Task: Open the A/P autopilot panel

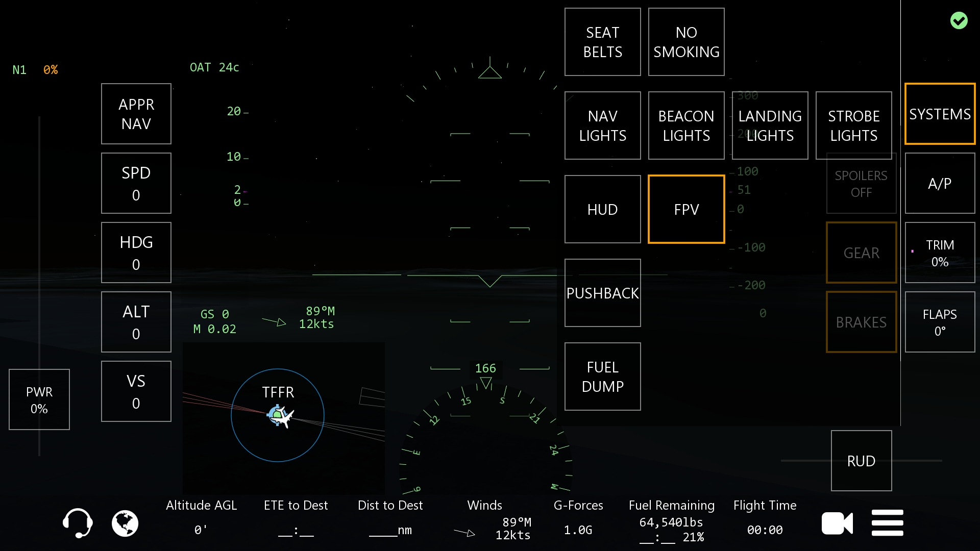Action: pos(940,183)
